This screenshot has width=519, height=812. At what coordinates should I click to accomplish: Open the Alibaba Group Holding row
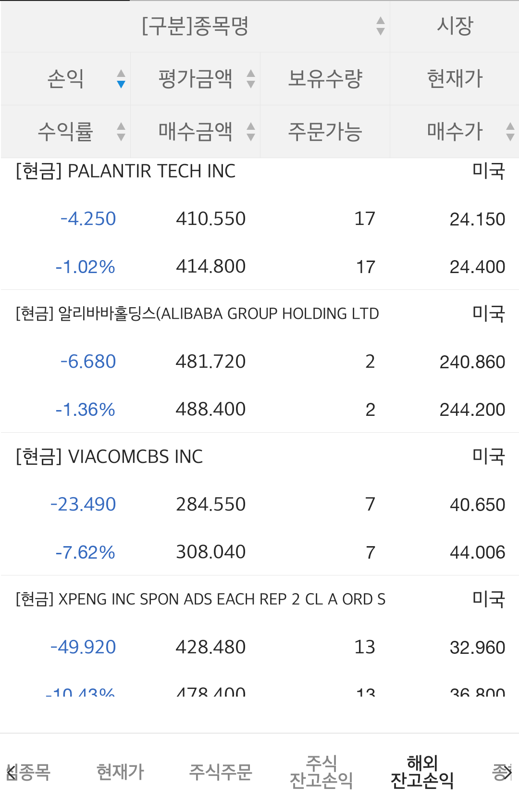(197, 314)
